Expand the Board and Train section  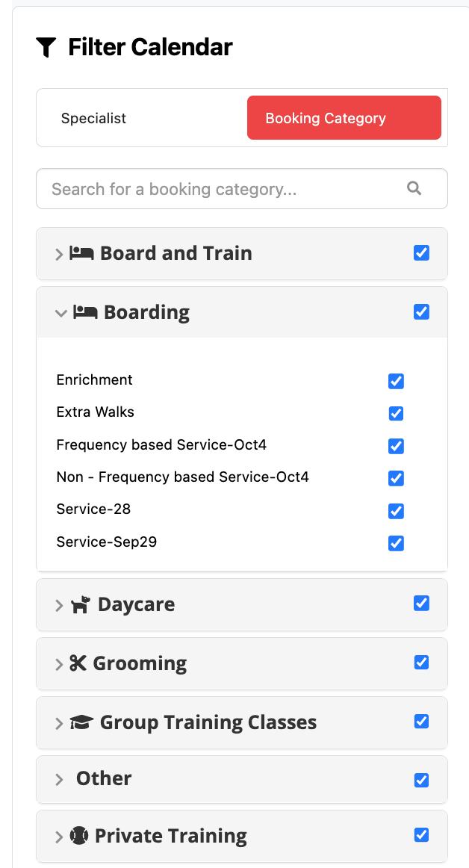point(58,253)
